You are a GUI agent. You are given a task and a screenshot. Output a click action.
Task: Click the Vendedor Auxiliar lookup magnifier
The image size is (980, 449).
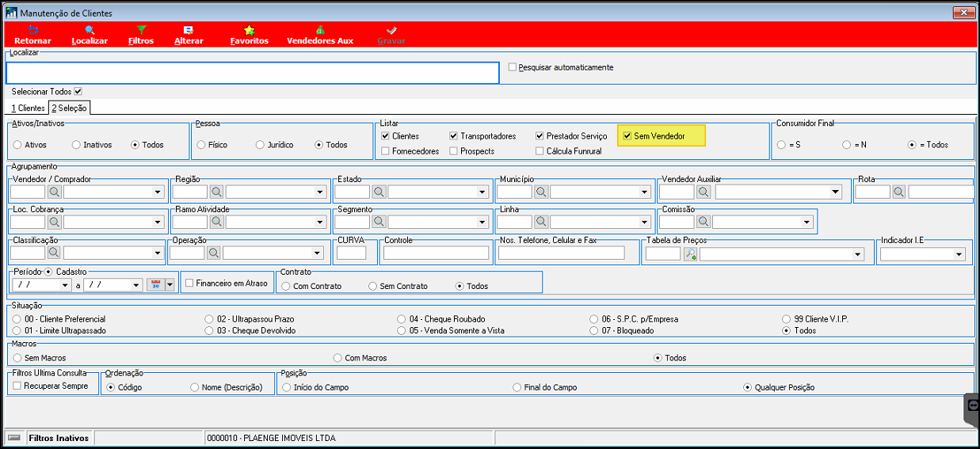(704, 192)
